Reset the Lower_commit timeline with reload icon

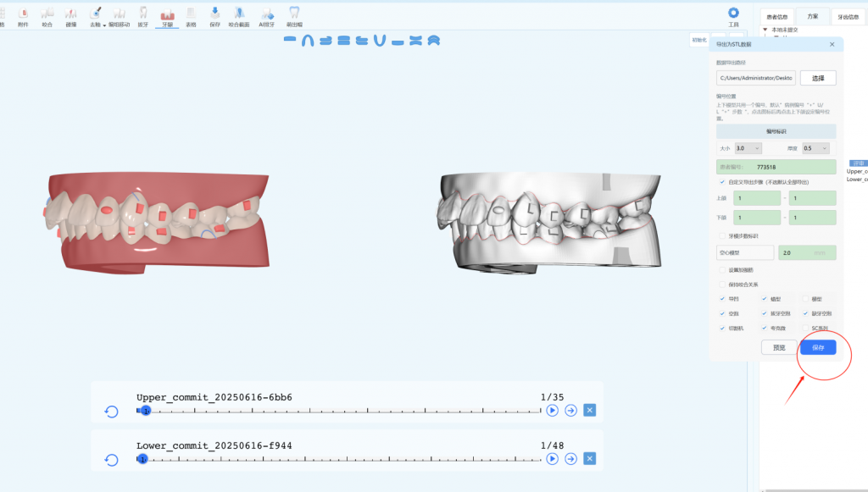click(x=111, y=460)
